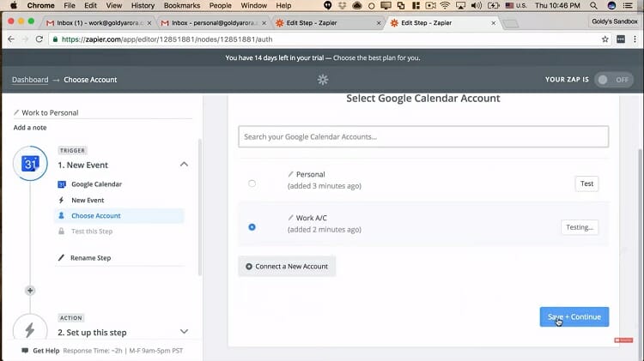The height and width of the screenshot is (361, 644).
Task: Click the Zapier loading gear icon in header
Action: (323, 80)
